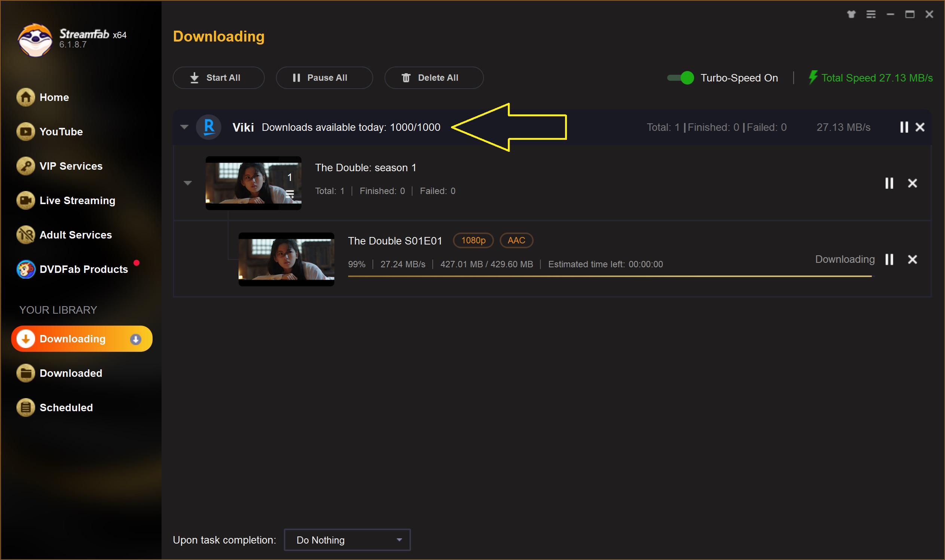Go to YouTube in the sidebar
This screenshot has height=560, width=945.
(60, 132)
